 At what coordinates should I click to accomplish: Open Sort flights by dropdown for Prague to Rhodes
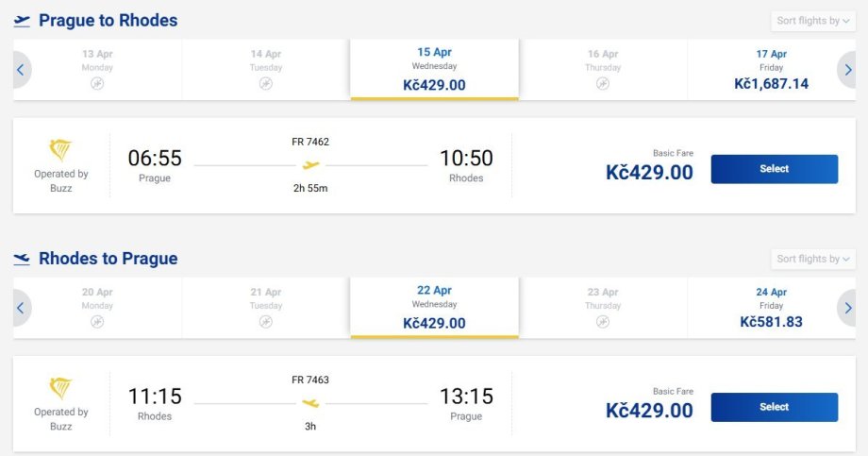pyautogui.click(x=812, y=21)
